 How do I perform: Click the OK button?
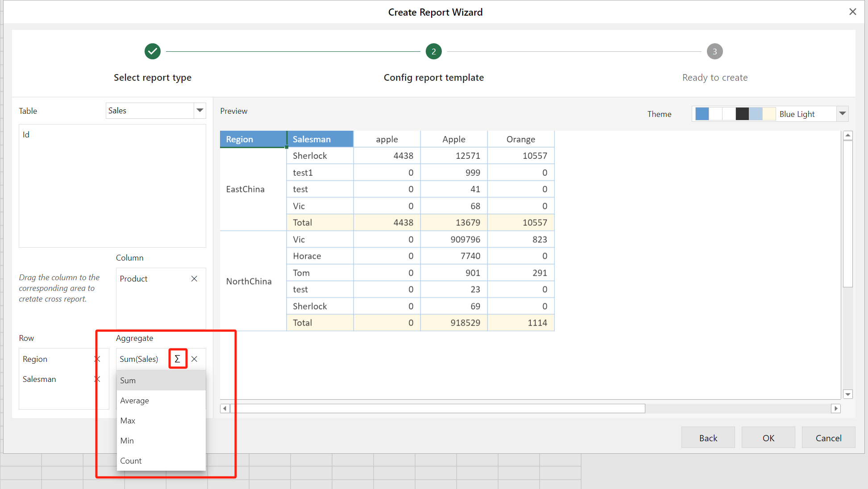click(768, 438)
